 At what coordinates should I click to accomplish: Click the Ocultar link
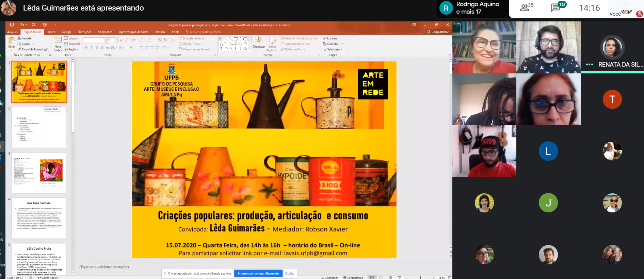(x=290, y=273)
